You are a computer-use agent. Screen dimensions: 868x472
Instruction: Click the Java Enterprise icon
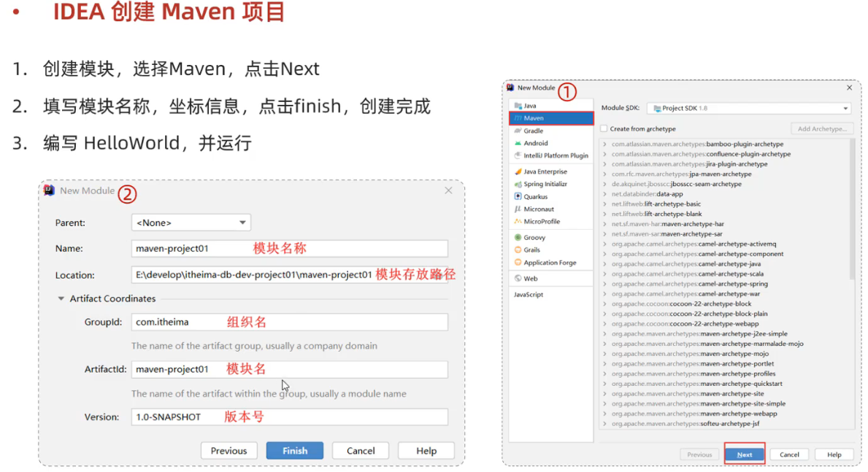pos(518,172)
